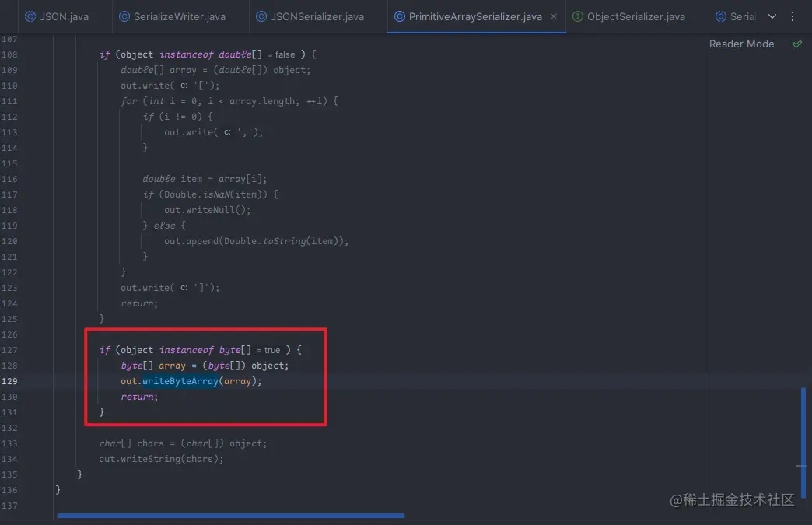Click 'instanceof byte[]' on line 127
This screenshot has width=812, height=525.
click(x=205, y=350)
